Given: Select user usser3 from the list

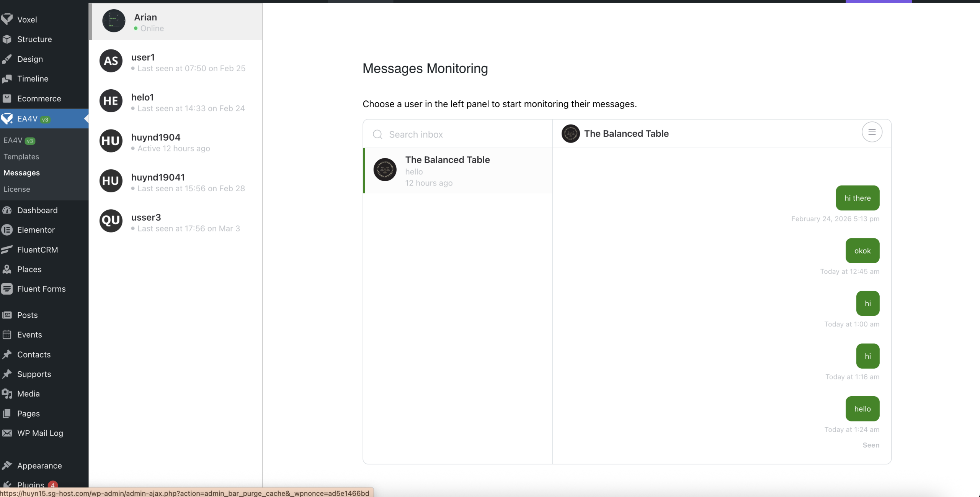Looking at the screenshot, I should tap(146, 218).
